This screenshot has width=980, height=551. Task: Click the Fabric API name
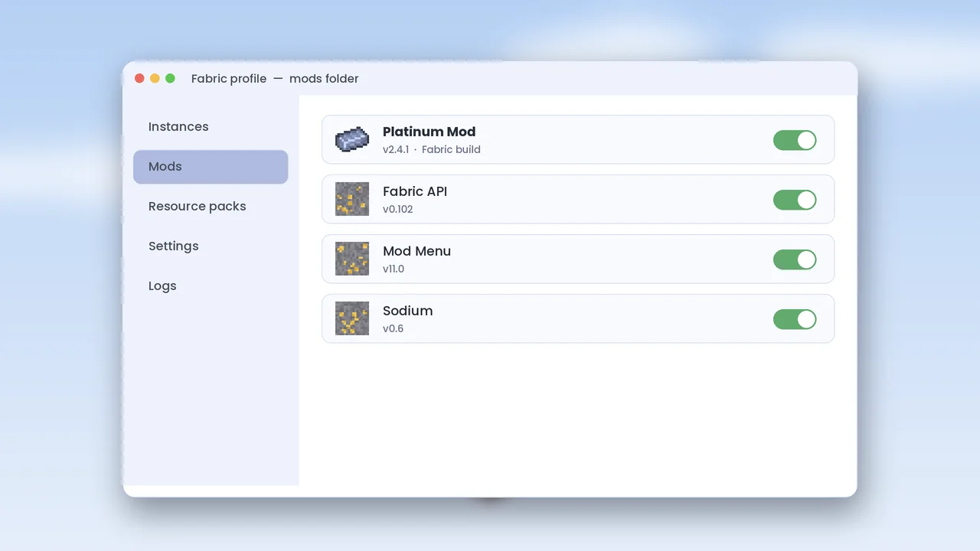415,191
